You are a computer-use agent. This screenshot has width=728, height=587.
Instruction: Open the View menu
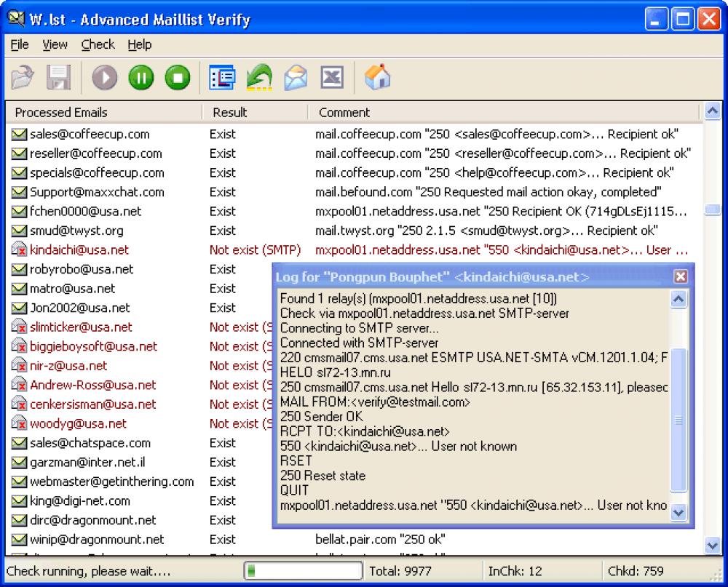point(55,44)
